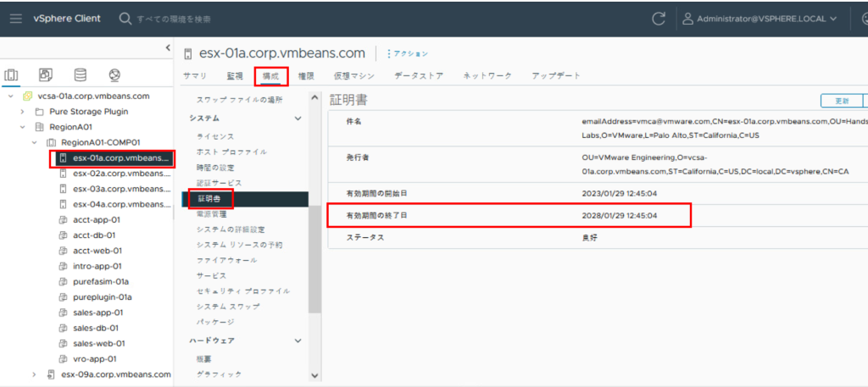Switch to the 監視 tab

coord(235,76)
